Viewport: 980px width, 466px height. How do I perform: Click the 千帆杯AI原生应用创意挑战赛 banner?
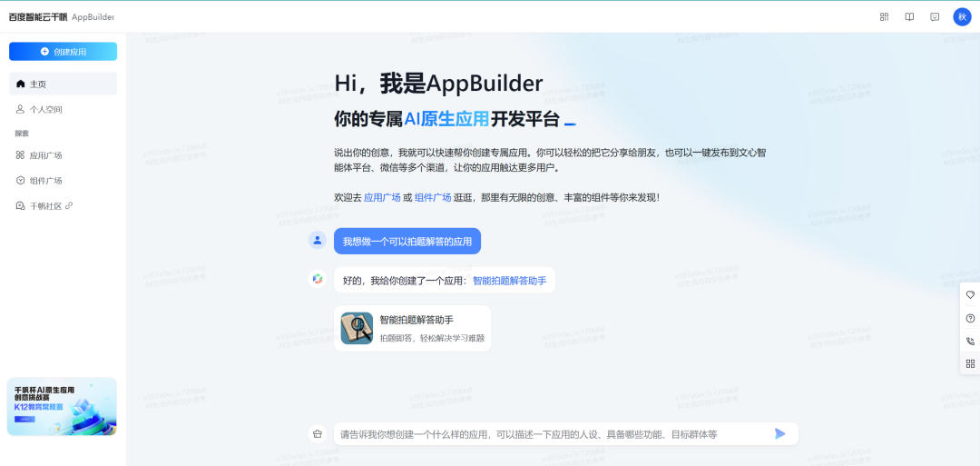coord(62,407)
